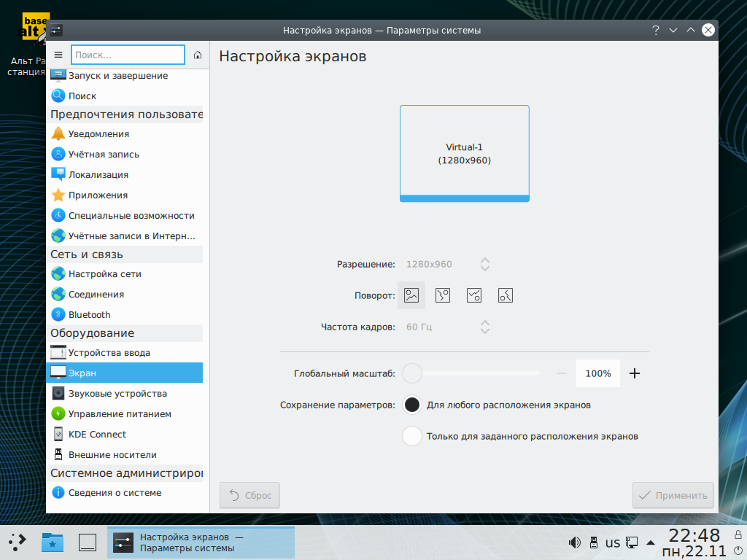This screenshot has width=747, height=560.
Task: Open the hamburger menu in sidebar
Action: click(59, 55)
